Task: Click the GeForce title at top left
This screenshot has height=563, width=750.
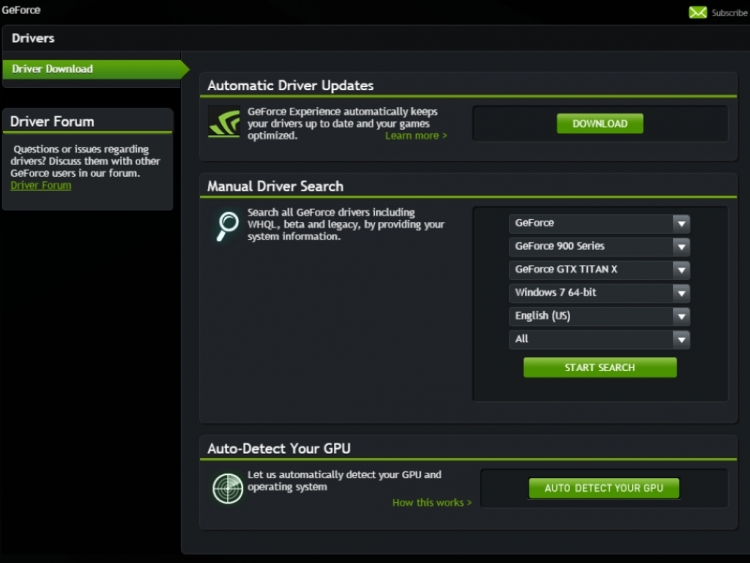Action: (x=21, y=9)
